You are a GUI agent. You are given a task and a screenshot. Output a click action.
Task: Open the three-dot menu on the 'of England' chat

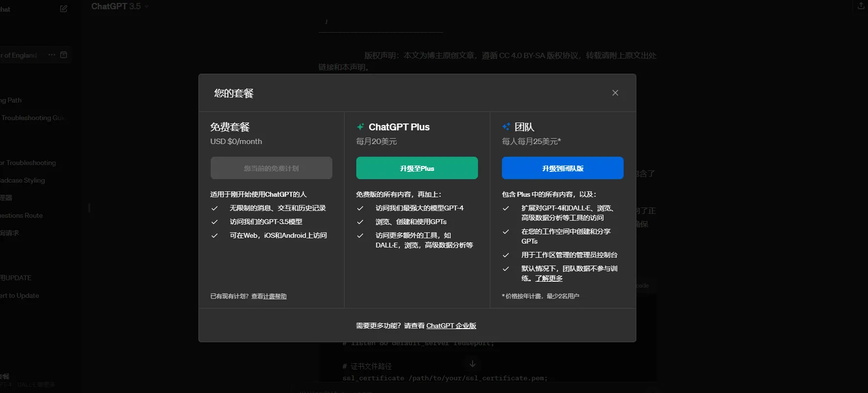[52, 55]
